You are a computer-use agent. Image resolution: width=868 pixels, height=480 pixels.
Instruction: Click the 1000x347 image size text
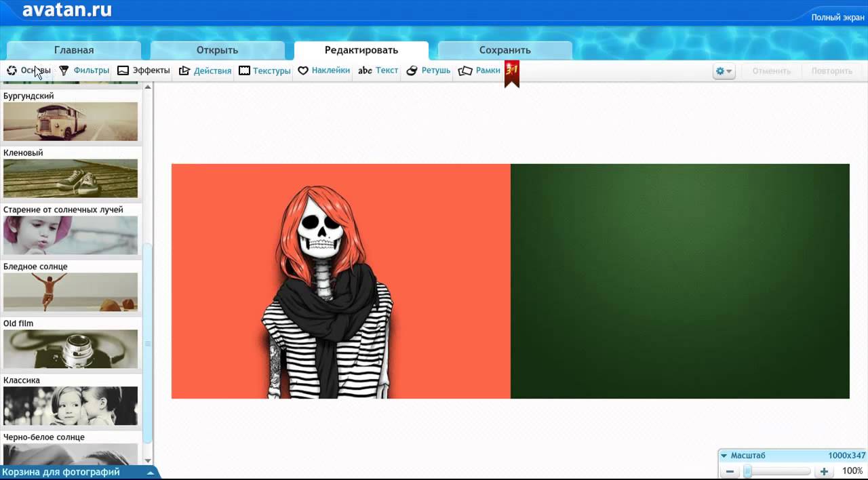847,456
